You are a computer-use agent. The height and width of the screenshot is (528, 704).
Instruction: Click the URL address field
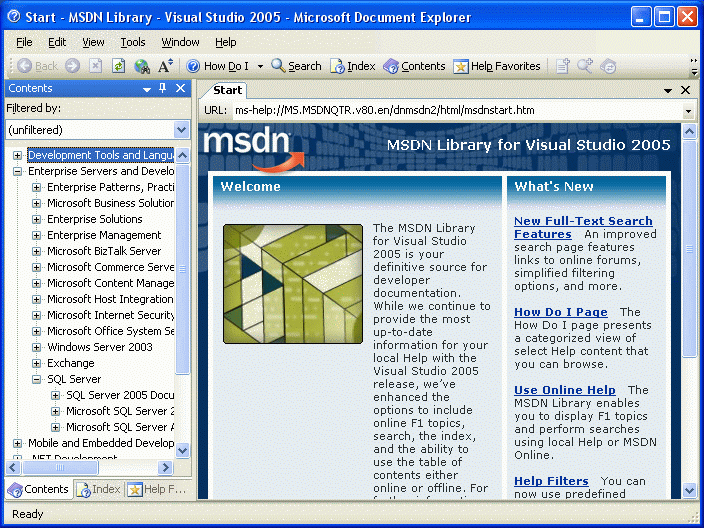coord(455,110)
